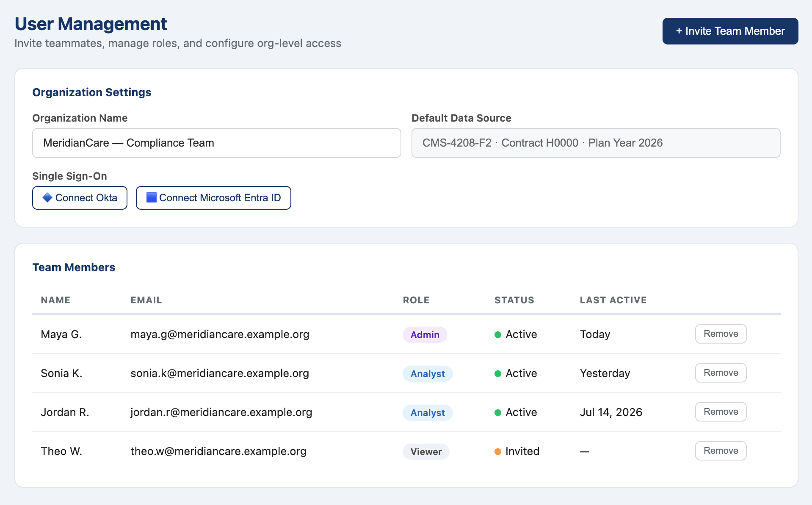Click the STATUS column header
The height and width of the screenshot is (505, 812).
pos(514,300)
